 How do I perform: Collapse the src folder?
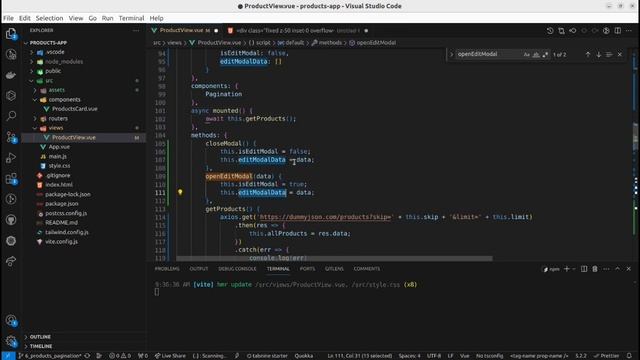32,81
